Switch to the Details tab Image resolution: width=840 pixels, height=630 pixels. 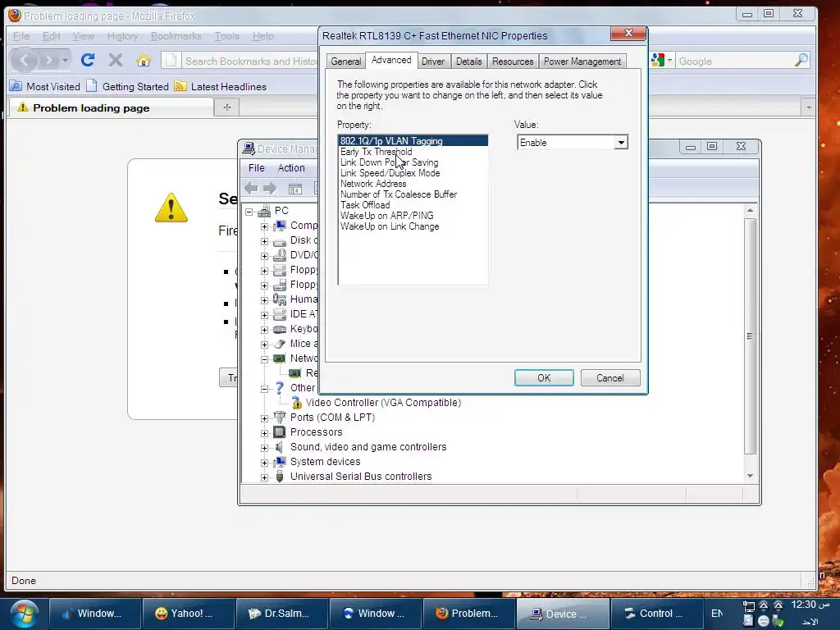pos(468,61)
